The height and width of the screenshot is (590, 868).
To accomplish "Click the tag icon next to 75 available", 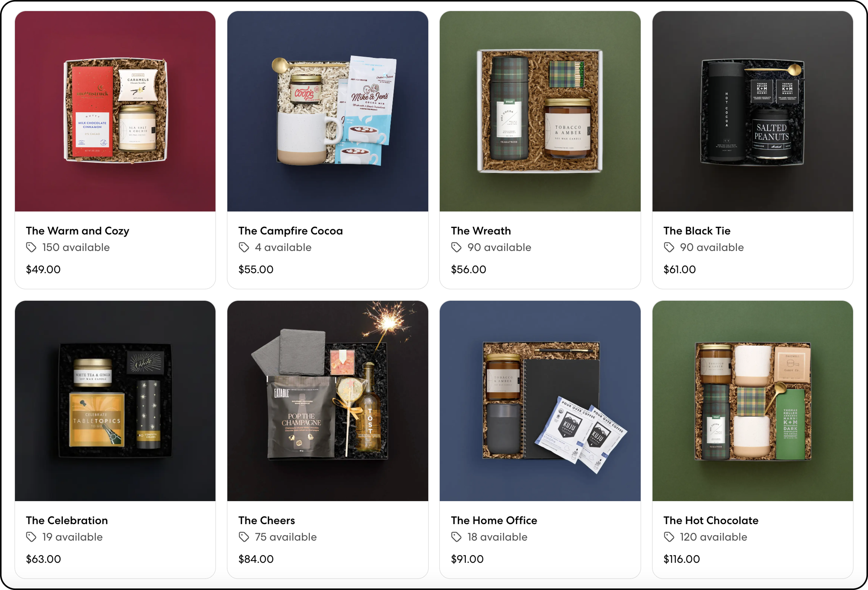I will tap(244, 537).
